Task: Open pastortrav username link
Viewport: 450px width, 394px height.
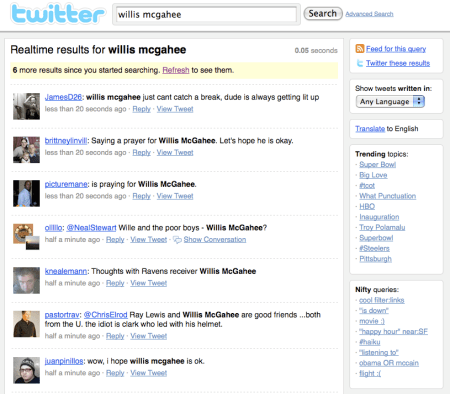Action: tap(62, 315)
